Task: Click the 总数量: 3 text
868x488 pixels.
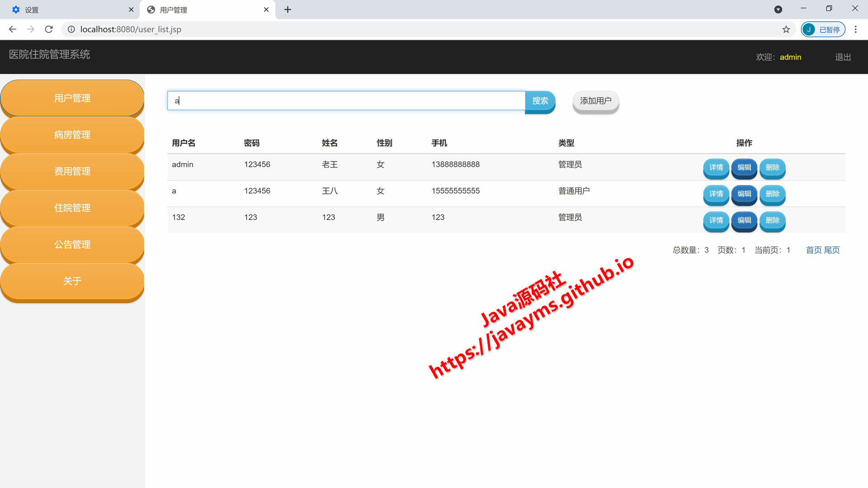Action: (690, 250)
